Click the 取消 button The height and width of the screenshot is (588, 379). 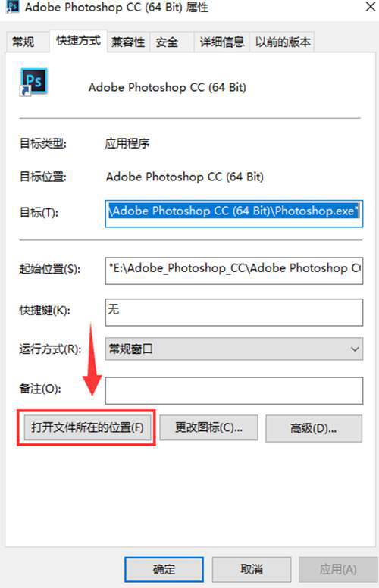pyautogui.click(x=252, y=569)
